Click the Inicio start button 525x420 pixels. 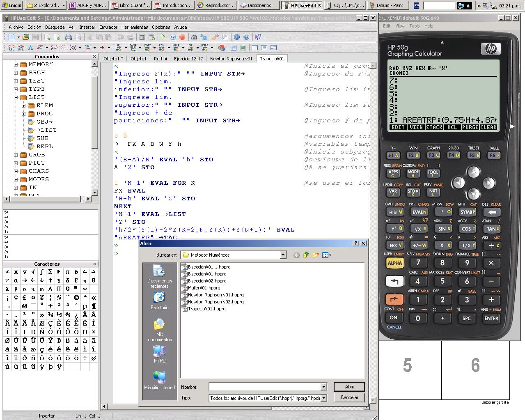tap(11, 5)
